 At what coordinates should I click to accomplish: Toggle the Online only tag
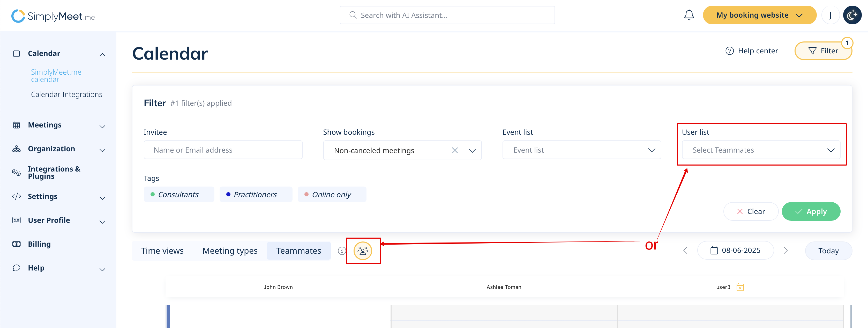332,195
